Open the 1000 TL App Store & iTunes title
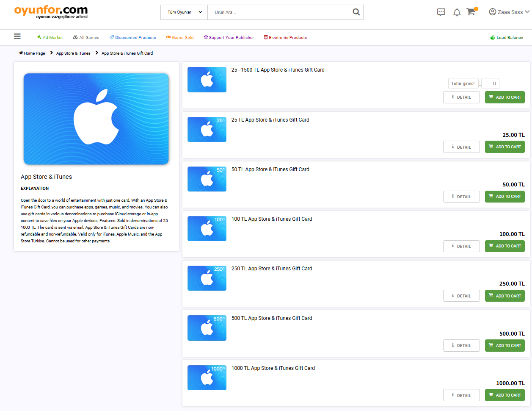This screenshot has height=411, width=532. (273, 368)
